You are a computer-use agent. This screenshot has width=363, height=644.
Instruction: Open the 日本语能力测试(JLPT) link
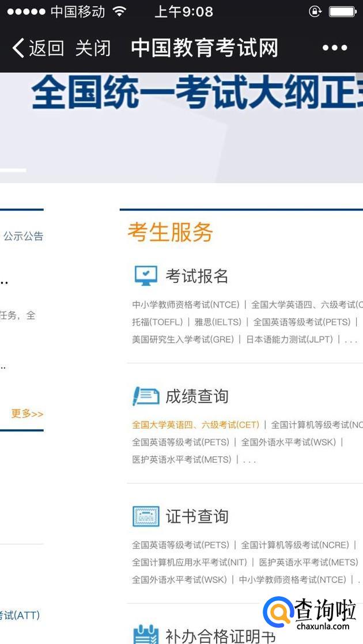(289, 339)
